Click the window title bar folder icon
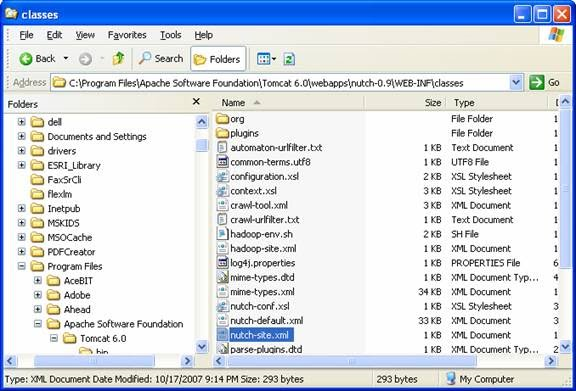The image size is (576, 391). coord(11,14)
